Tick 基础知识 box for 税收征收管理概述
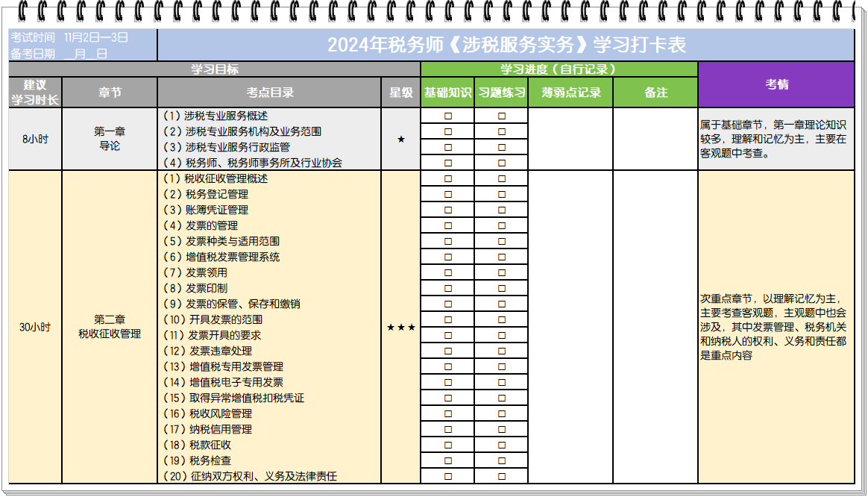Image resolution: width=868 pixels, height=497 pixels. (x=448, y=178)
